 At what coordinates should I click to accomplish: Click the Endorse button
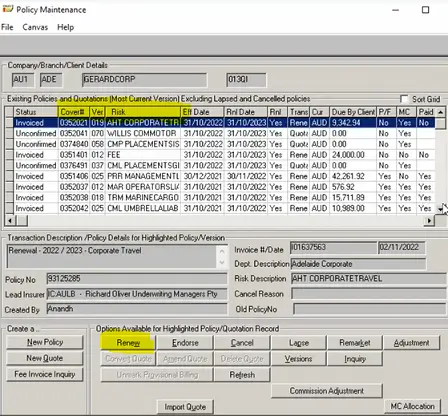coord(185,343)
